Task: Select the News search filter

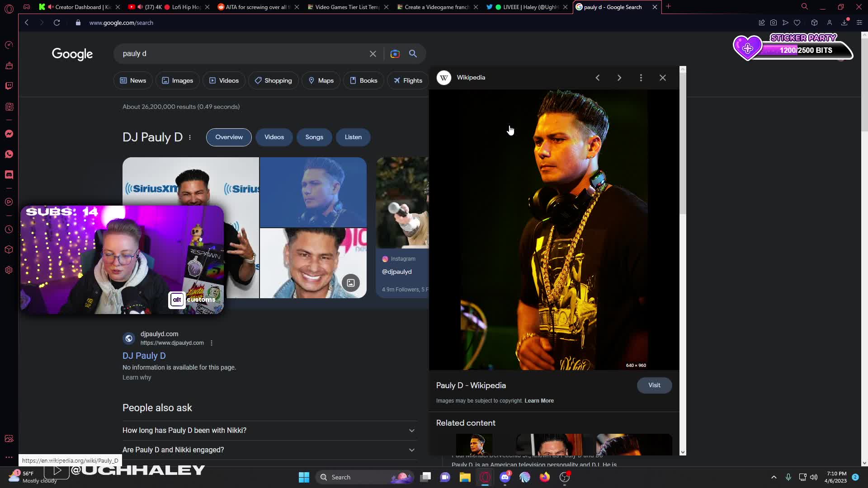Action: pos(133,80)
